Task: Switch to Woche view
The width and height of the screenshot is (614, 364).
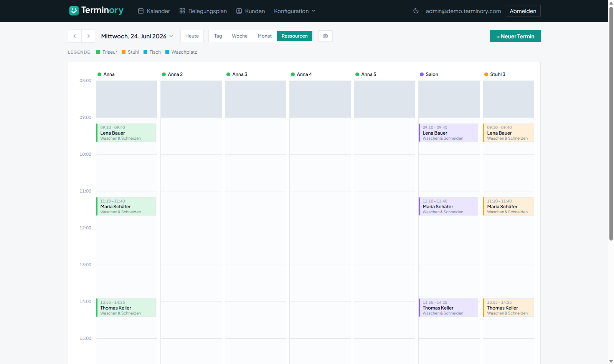Action: coord(240,36)
